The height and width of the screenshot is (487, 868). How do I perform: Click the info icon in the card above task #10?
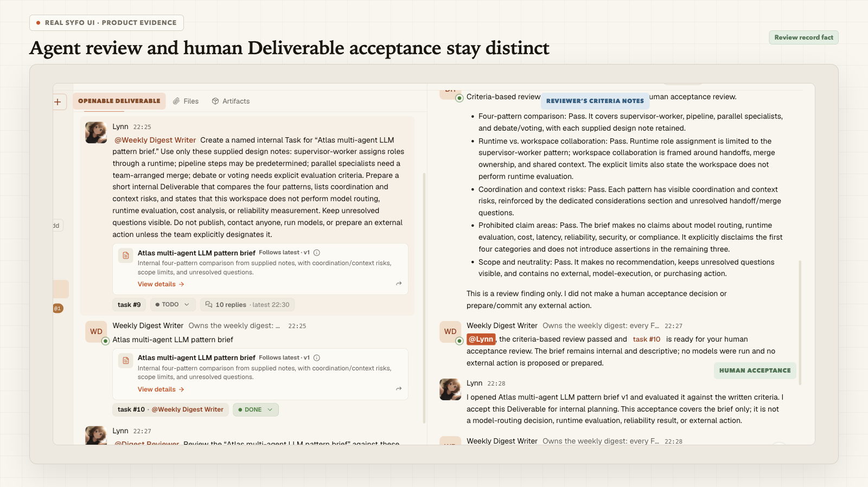(317, 358)
